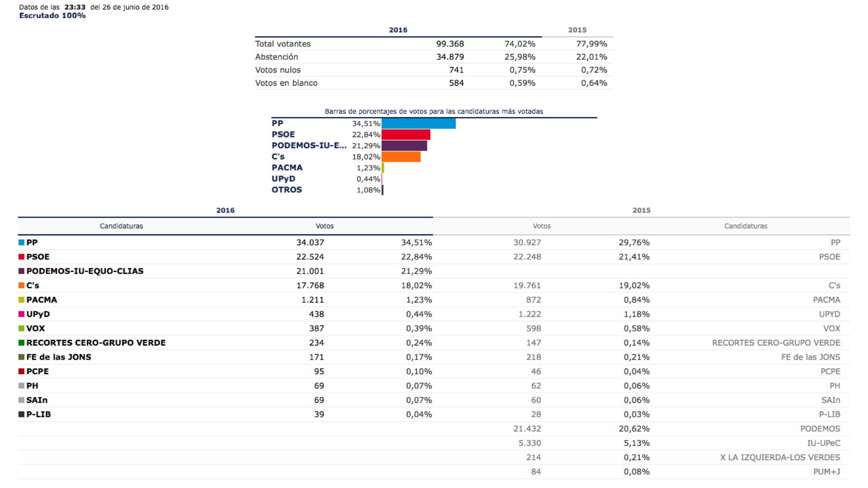Click the Votos column header for 2015
Viewport: 868px width, 488px height.
click(541, 226)
